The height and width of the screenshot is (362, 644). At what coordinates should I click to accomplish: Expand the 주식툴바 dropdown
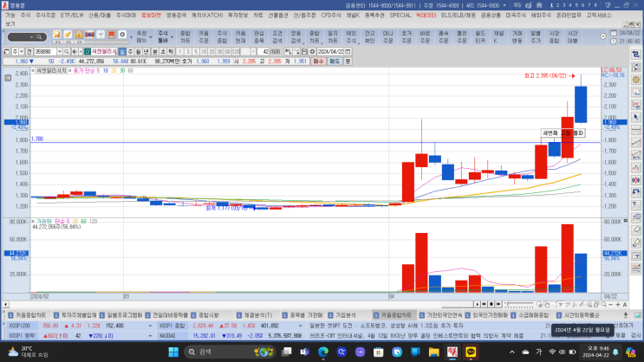pos(163,37)
